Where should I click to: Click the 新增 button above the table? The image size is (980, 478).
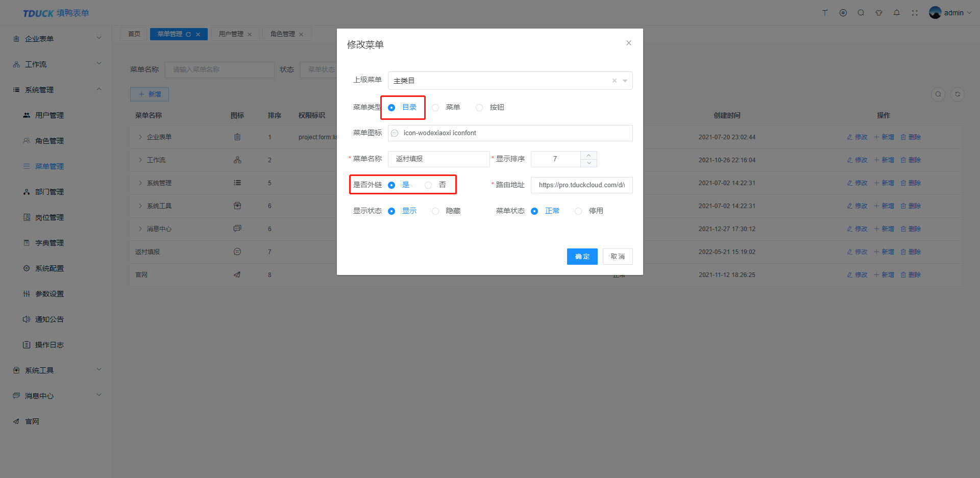click(x=150, y=94)
